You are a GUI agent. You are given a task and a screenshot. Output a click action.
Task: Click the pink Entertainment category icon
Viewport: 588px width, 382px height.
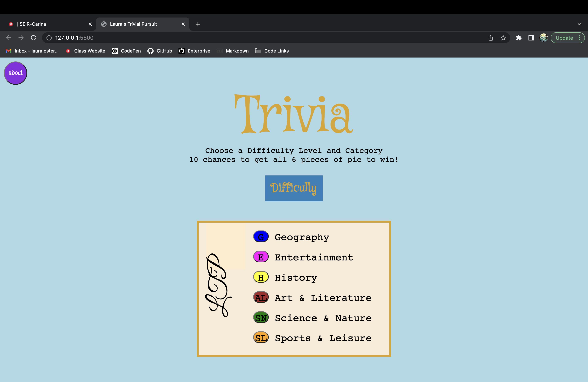[x=261, y=257]
